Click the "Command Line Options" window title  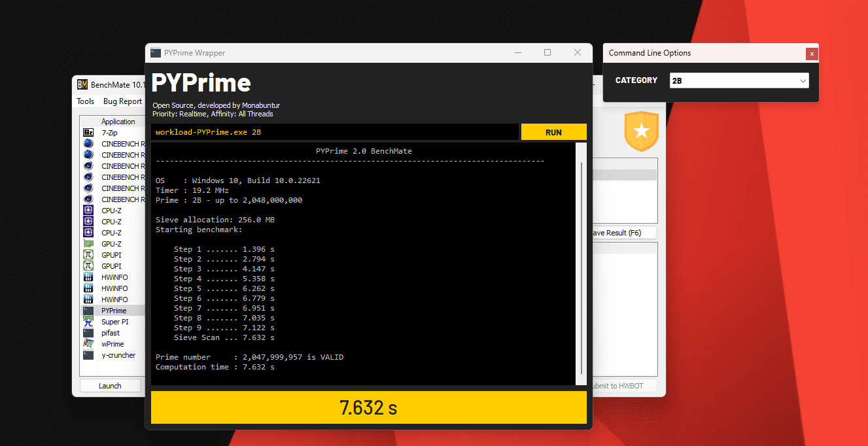650,53
